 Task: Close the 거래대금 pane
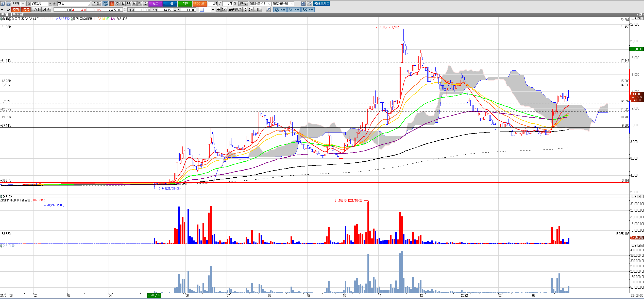[642, 246]
